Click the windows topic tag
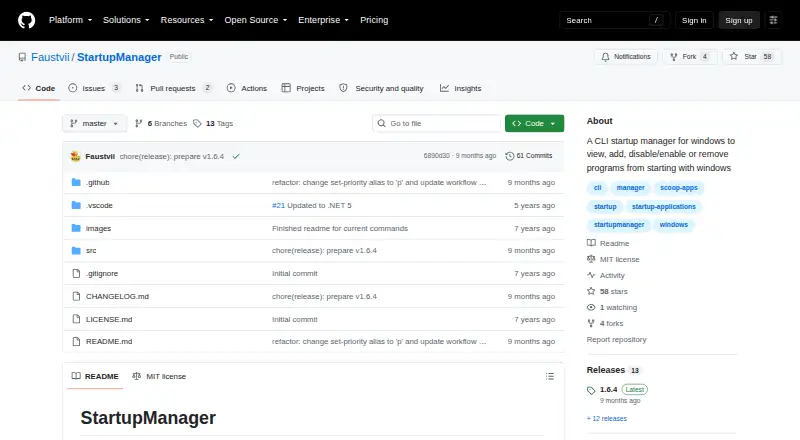The image size is (800, 440). pyautogui.click(x=673, y=225)
